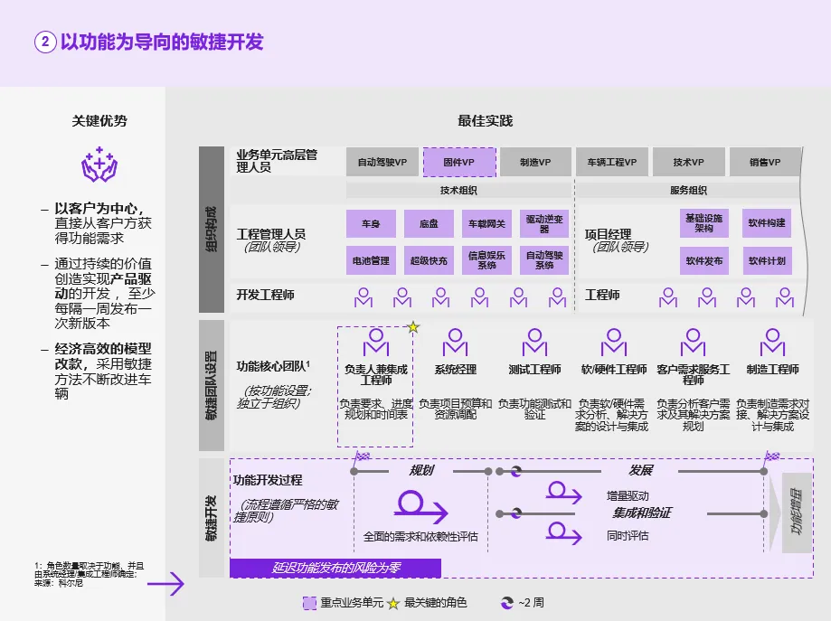Screen dimensions: 840x621
Task: Click the person icon above 制造工程师
Action: [x=772, y=343]
